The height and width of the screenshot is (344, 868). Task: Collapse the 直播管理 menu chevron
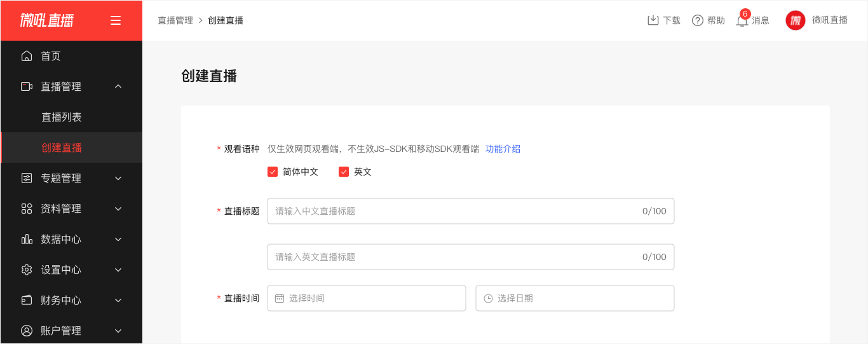tap(118, 86)
